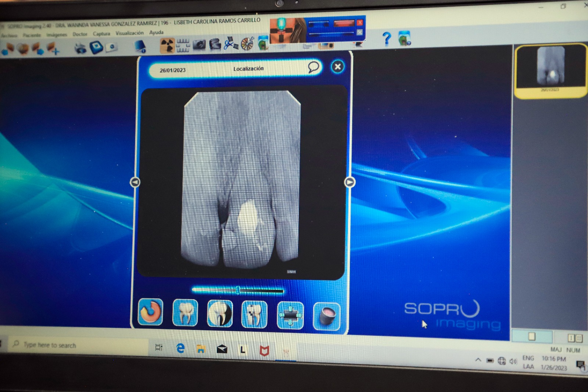
Task: Open the Captura menu
Action: pos(101,33)
